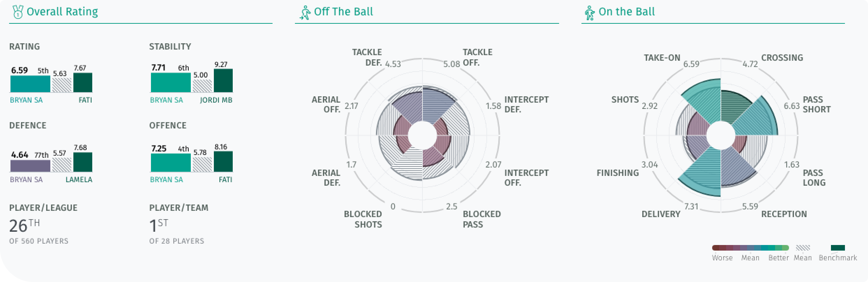Click the dark green Benchmark legend swatch

(838, 248)
